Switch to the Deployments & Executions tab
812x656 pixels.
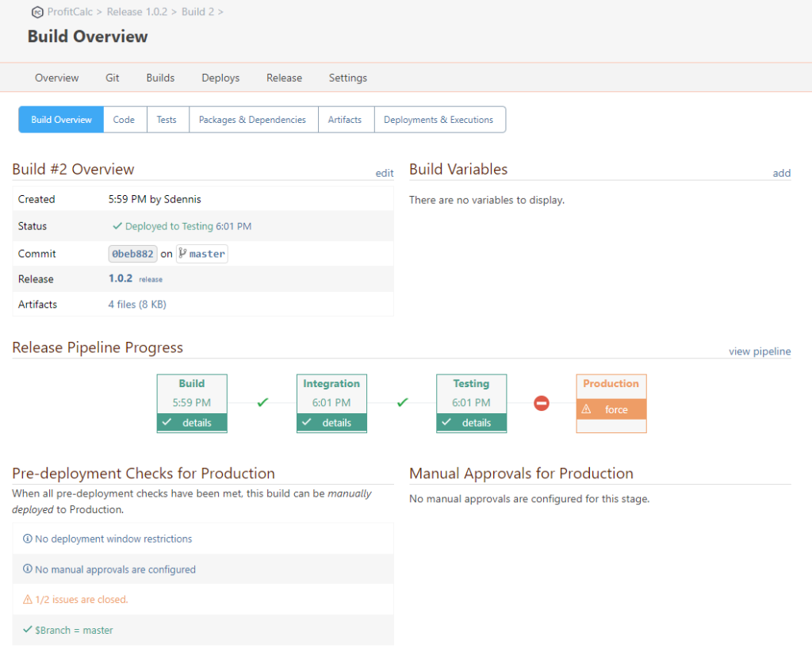coord(439,120)
